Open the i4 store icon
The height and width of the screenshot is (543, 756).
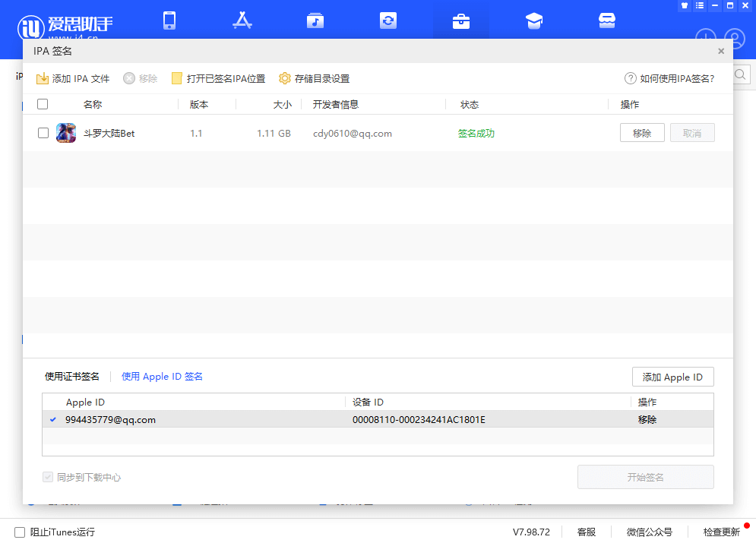click(x=606, y=21)
